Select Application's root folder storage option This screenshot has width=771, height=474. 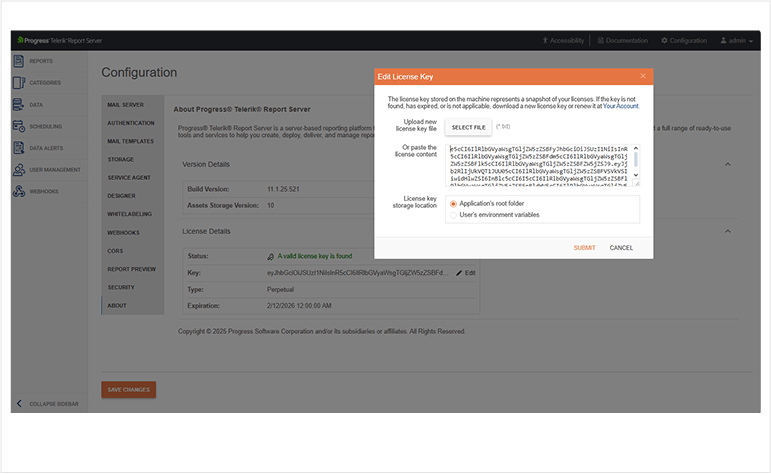pyautogui.click(x=453, y=204)
